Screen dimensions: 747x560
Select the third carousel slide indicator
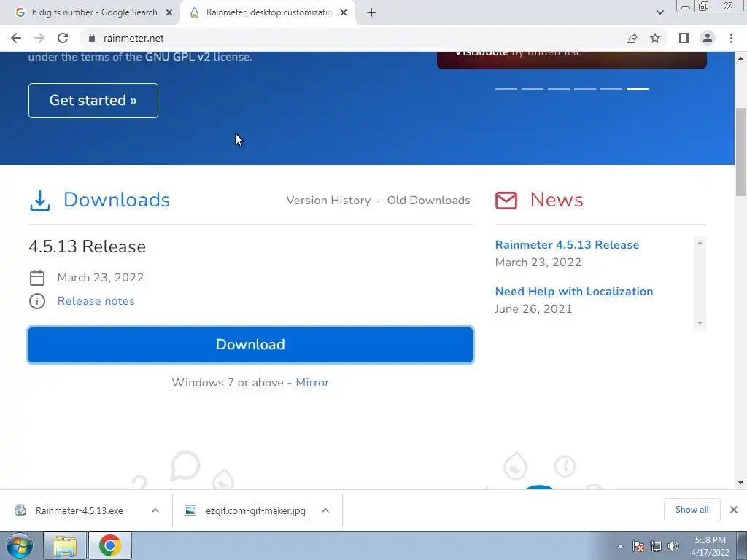click(x=559, y=89)
